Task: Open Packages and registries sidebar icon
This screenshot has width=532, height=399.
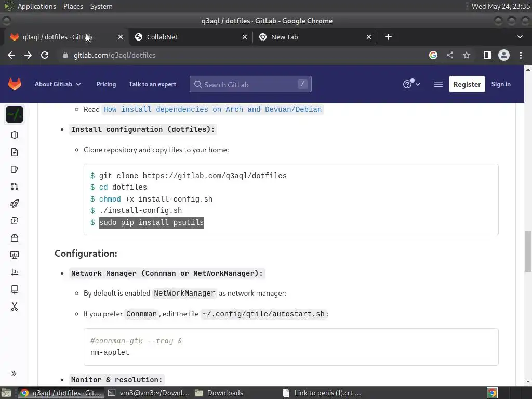Action: pyautogui.click(x=15, y=238)
